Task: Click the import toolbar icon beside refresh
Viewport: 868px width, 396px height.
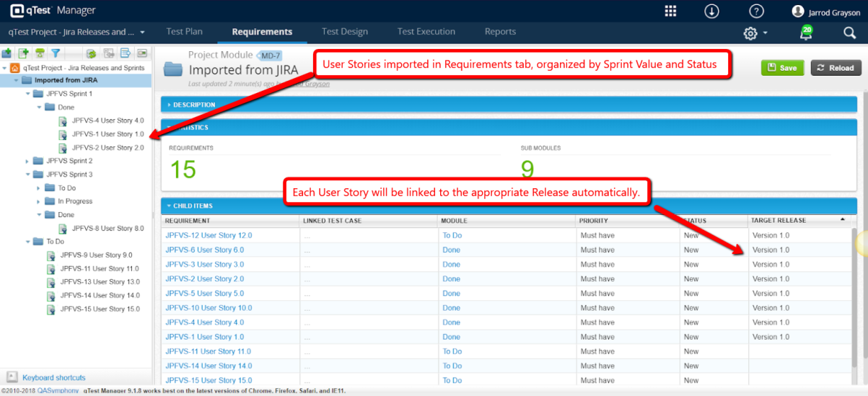Action: [x=109, y=53]
